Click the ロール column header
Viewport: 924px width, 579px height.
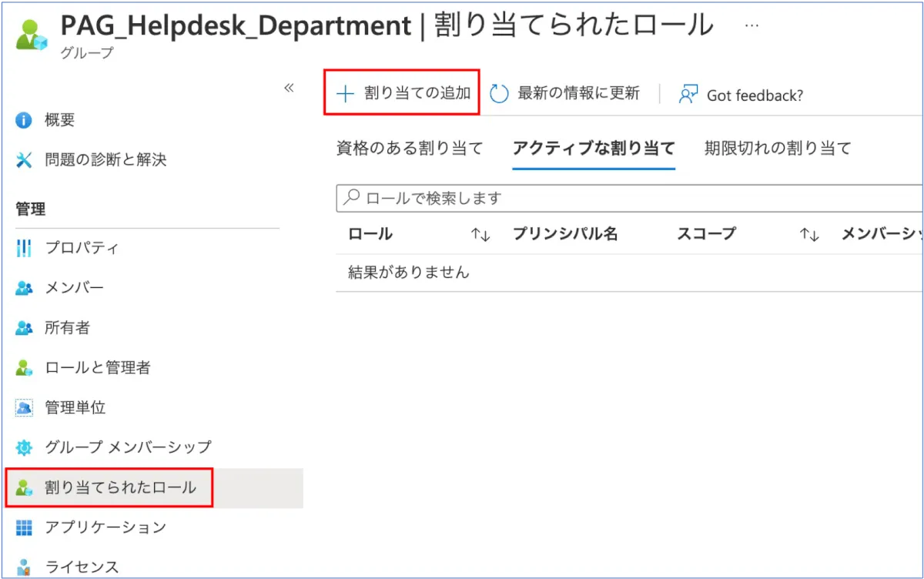(370, 234)
